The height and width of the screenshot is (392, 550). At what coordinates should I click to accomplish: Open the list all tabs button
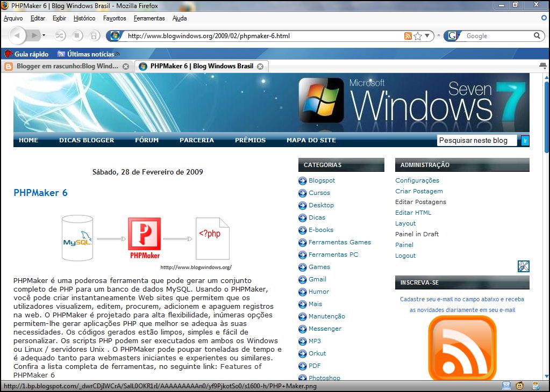[x=542, y=66]
